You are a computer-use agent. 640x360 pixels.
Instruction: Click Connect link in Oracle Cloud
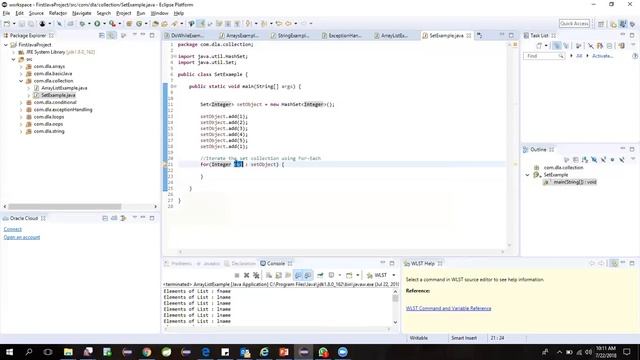(x=13, y=229)
